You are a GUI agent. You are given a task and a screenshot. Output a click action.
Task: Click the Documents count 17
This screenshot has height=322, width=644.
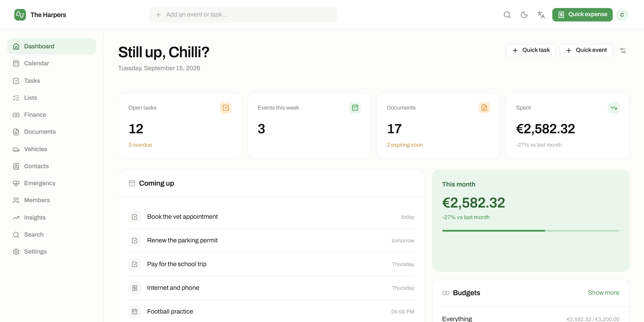394,129
